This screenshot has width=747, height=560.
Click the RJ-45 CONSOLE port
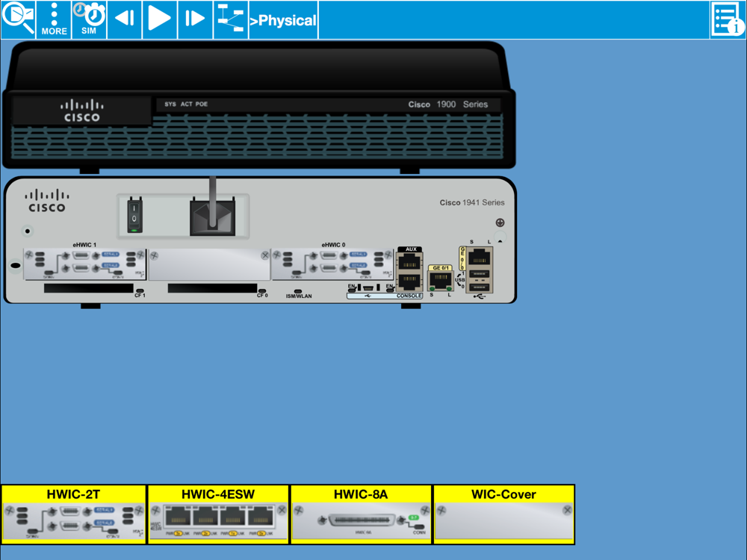(409, 281)
